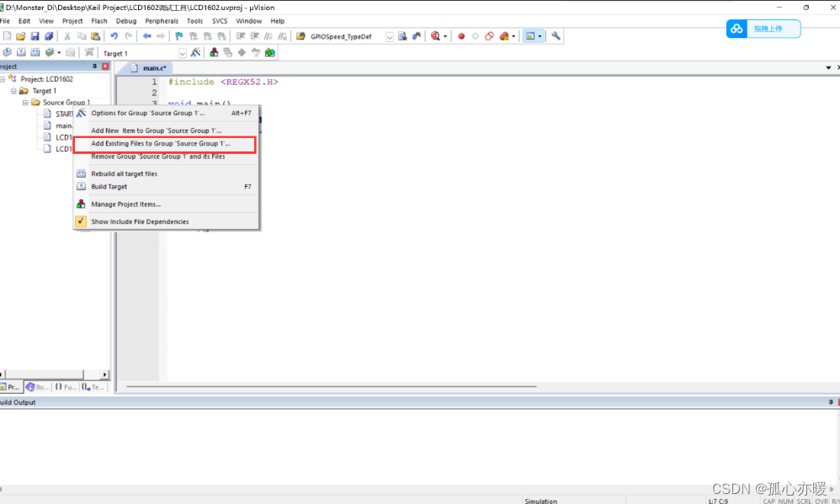Choose Add Existing Files to Group entry
The width and height of the screenshot is (840, 504).
pos(165,144)
